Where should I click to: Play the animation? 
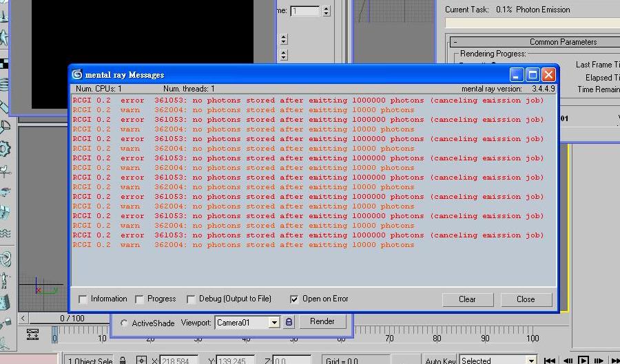(583, 360)
